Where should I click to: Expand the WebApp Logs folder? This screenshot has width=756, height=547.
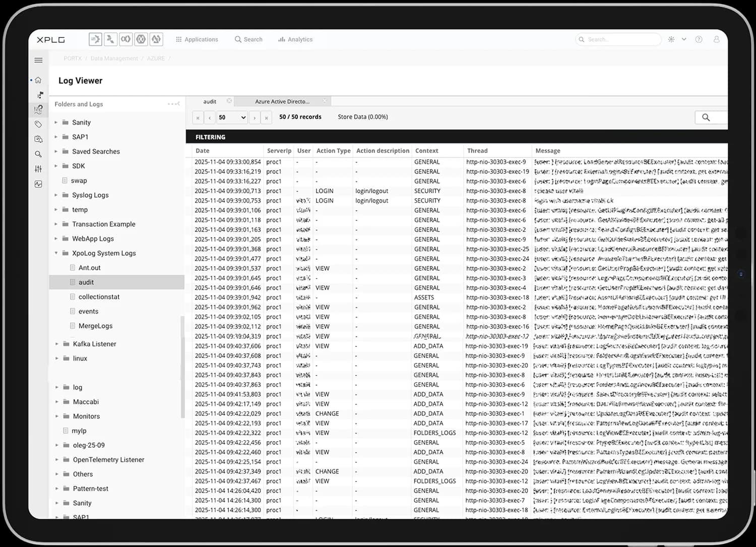pos(56,238)
